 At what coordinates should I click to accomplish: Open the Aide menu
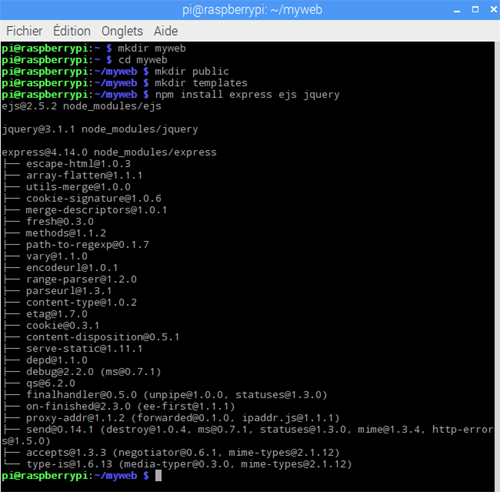pos(166,31)
